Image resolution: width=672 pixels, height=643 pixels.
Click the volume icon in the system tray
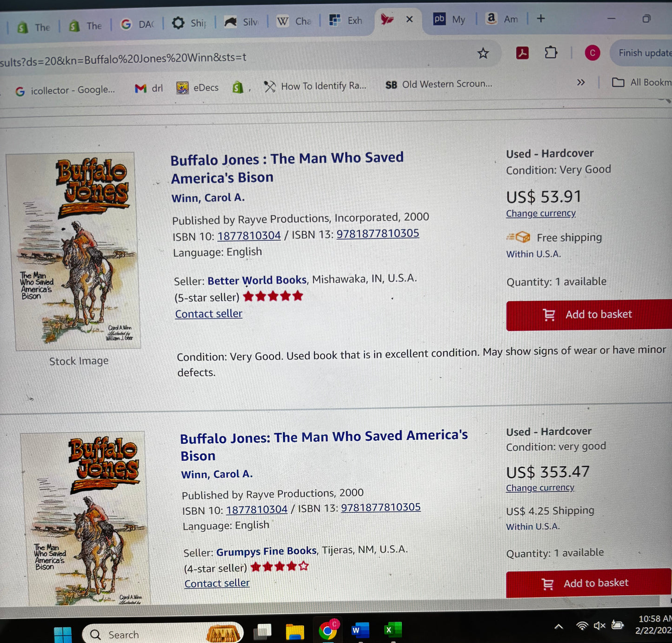[599, 625]
